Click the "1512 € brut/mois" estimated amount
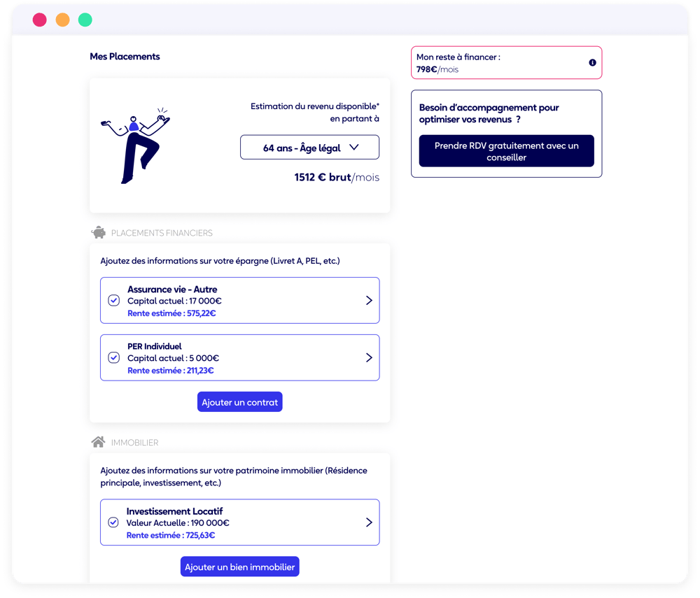 [x=336, y=177]
